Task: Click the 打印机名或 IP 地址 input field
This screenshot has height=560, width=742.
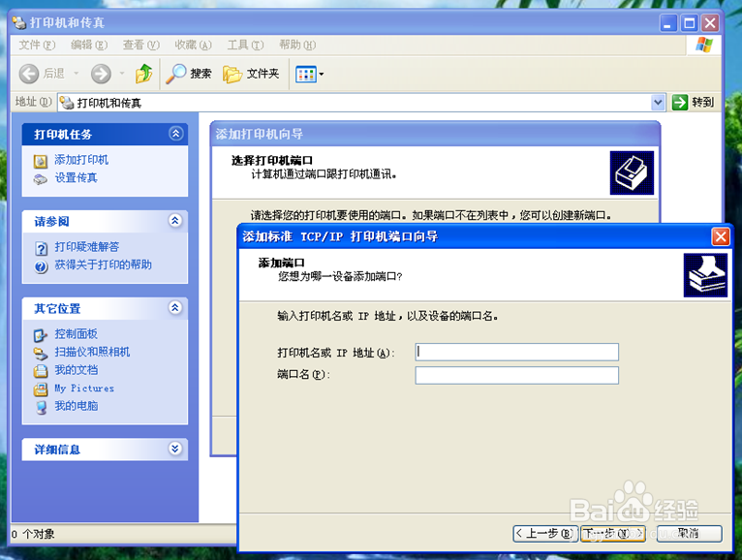Action: 516,353
